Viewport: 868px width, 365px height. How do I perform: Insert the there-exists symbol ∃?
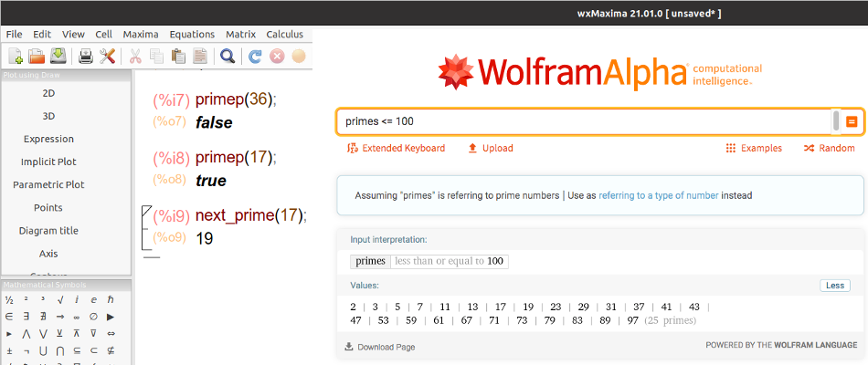(x=26, y=317)
